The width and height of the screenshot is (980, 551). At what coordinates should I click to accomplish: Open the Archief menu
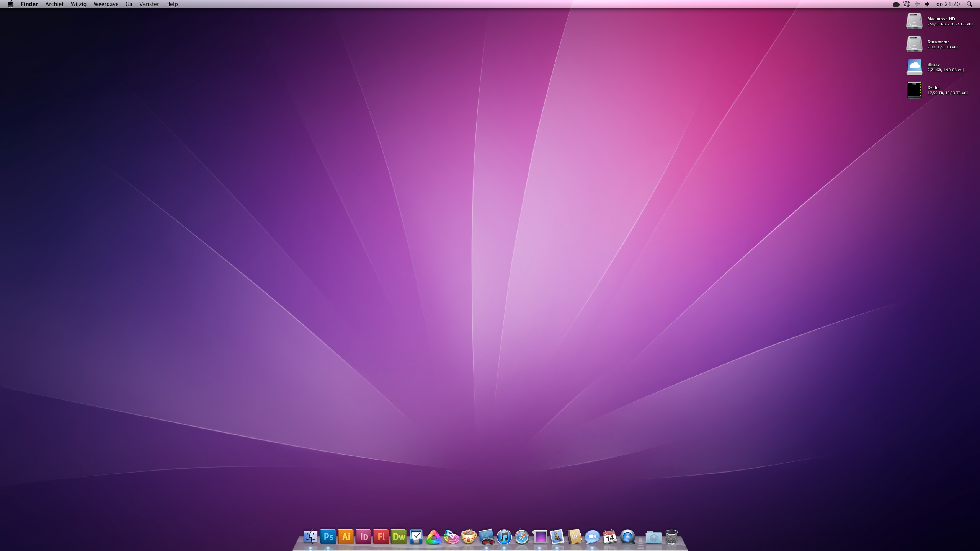54,4
